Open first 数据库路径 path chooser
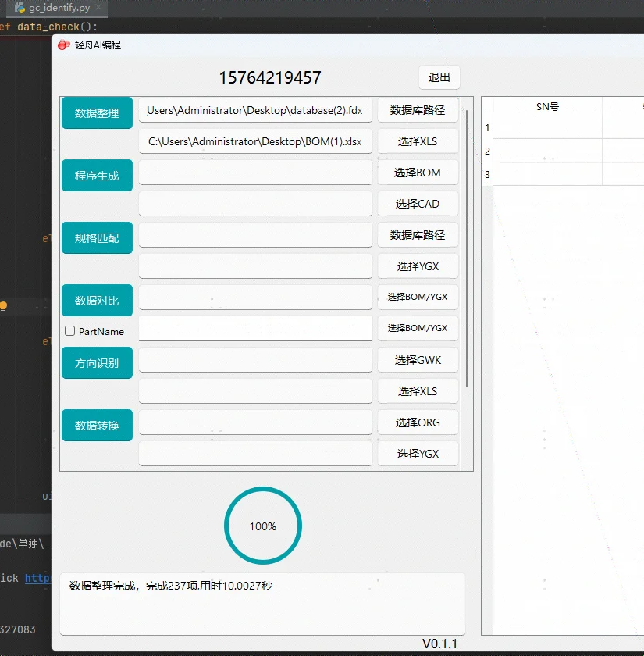 point(418,110)
